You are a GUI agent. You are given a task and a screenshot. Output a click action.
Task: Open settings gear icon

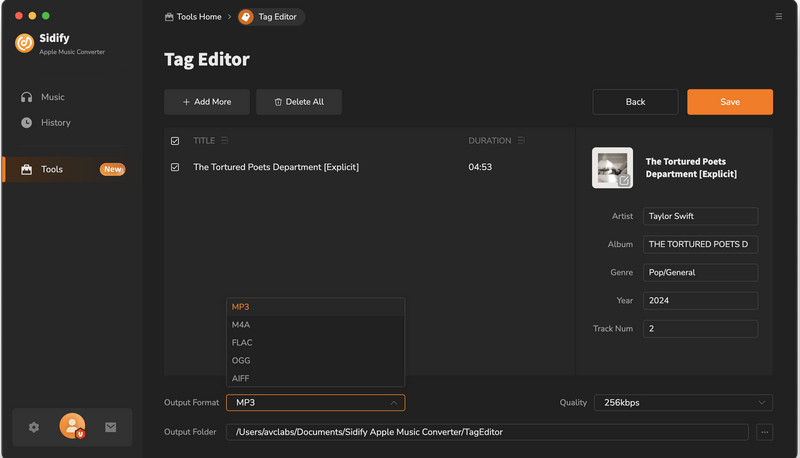34,427
